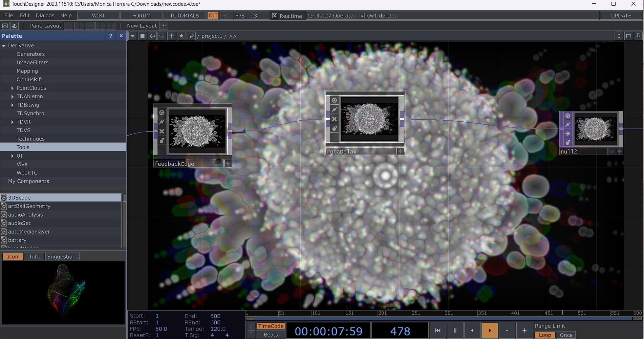Toggle bypass flag on rgbaDelay node
Viewport: 644px width, 339px height.
(334, 119)
